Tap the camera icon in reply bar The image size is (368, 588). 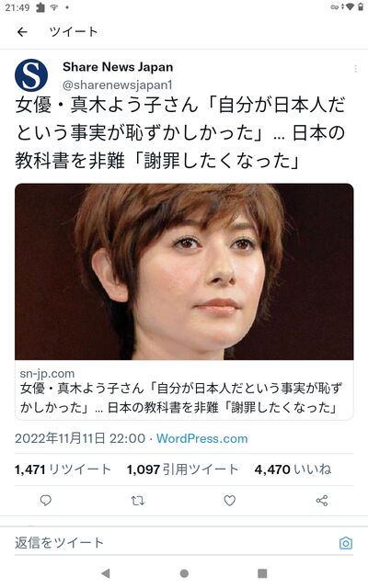click(x=346, y=543)
